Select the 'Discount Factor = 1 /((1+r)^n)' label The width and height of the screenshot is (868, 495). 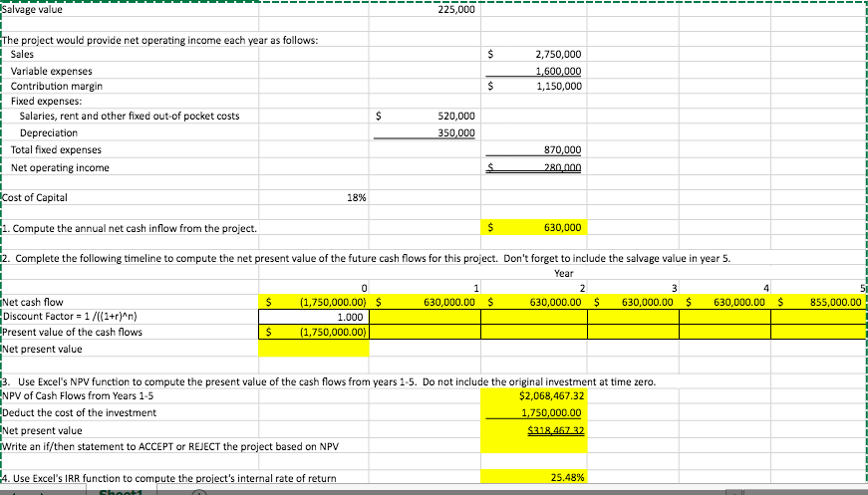pyautogui.click(x=70, y=317)
